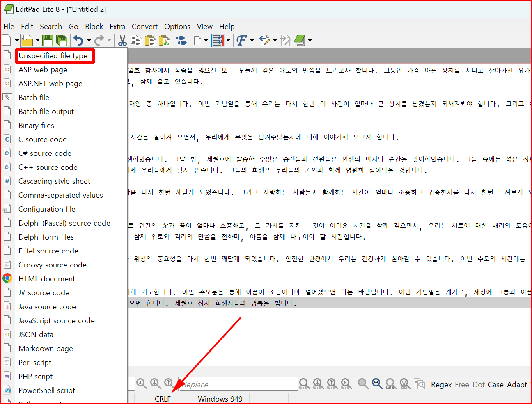The height and width of the screenshot is (404, 532).
Task: Click the pencil edit note icon
Action: 265,40
